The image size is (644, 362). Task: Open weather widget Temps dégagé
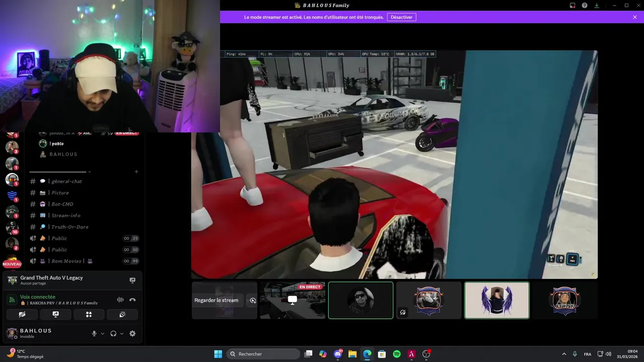(25, 354)
